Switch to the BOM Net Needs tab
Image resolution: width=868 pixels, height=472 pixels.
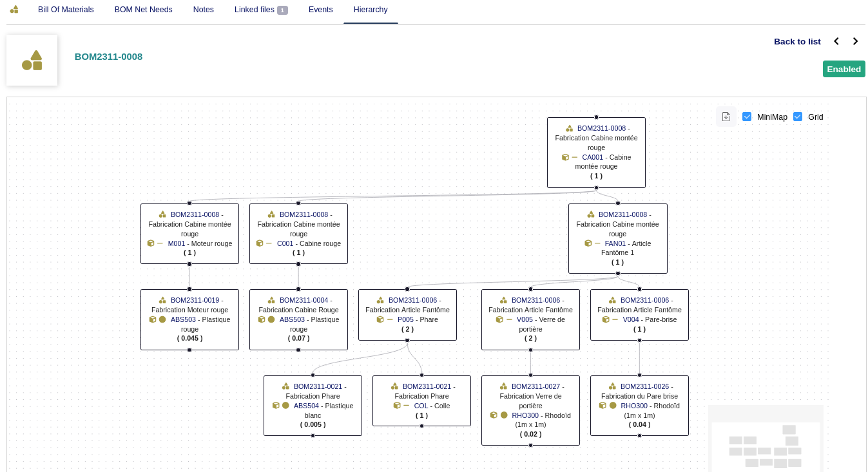(143, 10)
